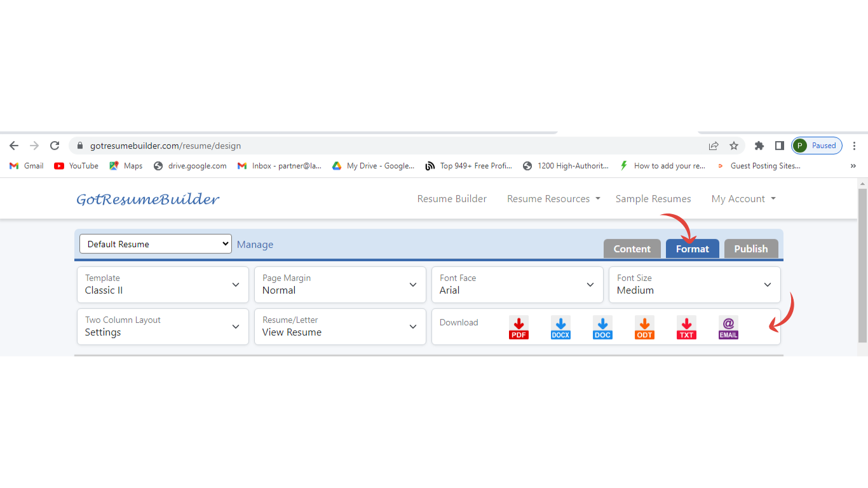Viewport: 868px width, 488px height.
Task: Download resume in DOCX format
Action: 560,327
